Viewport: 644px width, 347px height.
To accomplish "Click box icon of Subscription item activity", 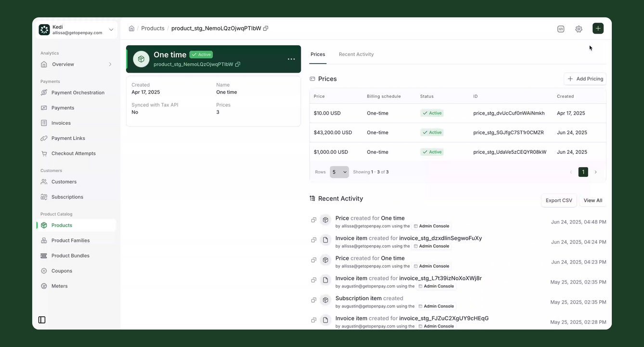I will (325, 300).
